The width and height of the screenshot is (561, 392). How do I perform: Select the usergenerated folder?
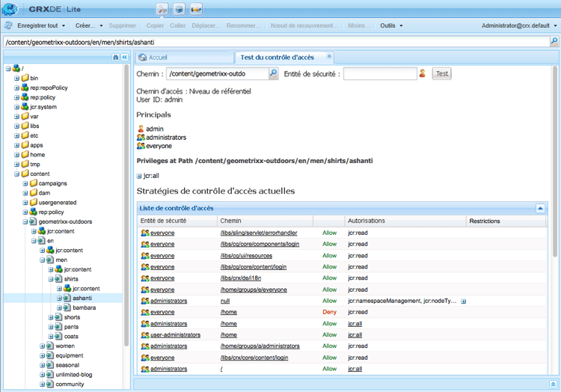pyautogui.click(x=58, y=203)
